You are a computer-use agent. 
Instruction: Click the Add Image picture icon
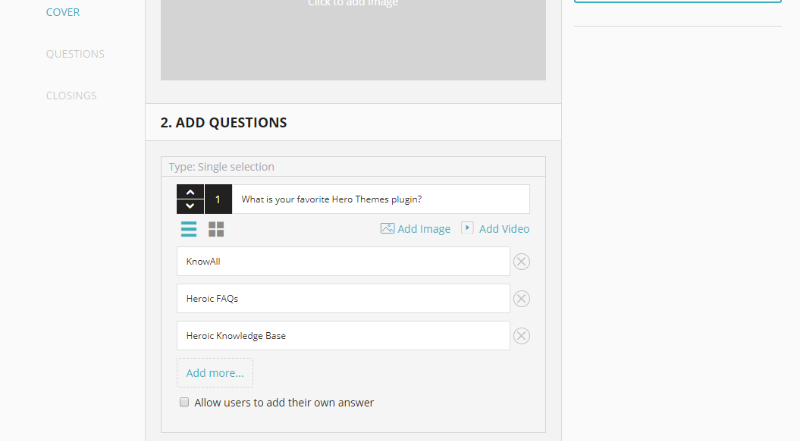[387, 229]
